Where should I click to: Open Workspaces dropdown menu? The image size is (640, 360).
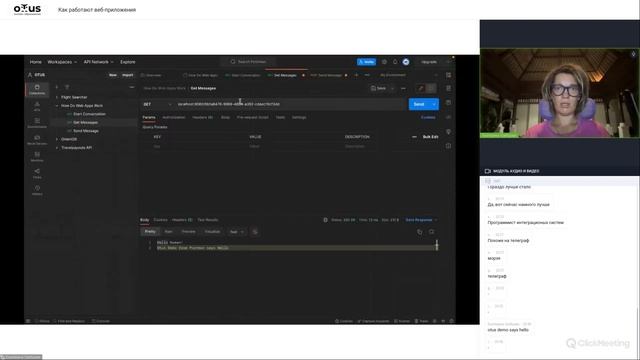click(x=62, y=62)
